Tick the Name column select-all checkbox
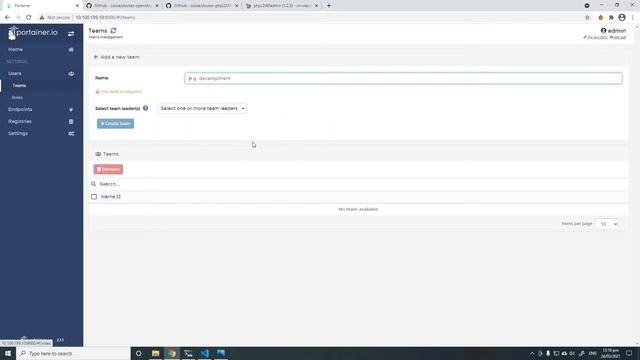 [x=94, y=197]
